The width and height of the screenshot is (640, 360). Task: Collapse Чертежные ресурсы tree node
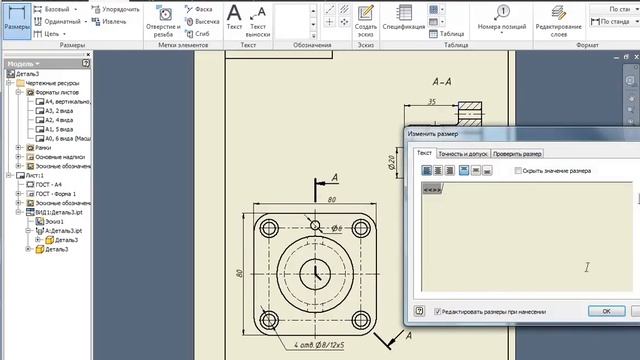9,83
